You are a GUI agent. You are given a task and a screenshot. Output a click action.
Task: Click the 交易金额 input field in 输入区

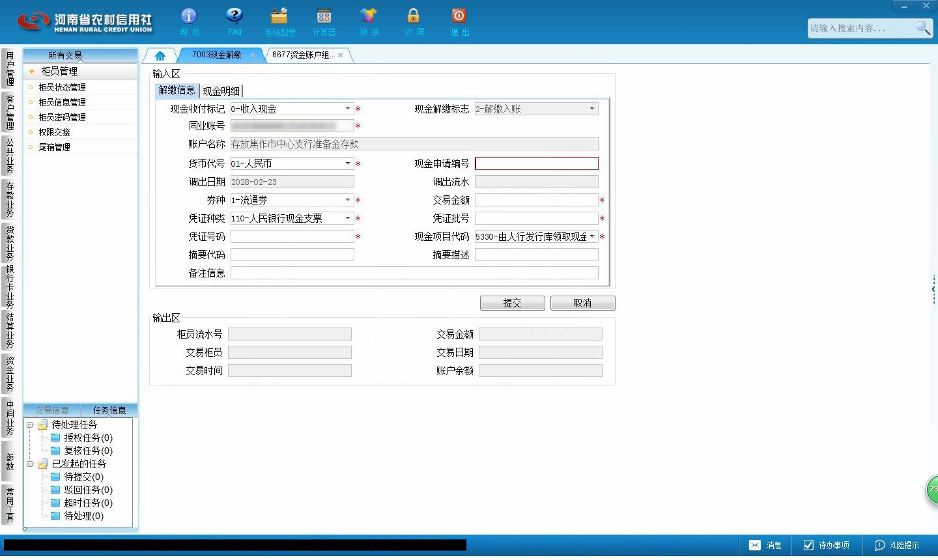click(537, 200)
